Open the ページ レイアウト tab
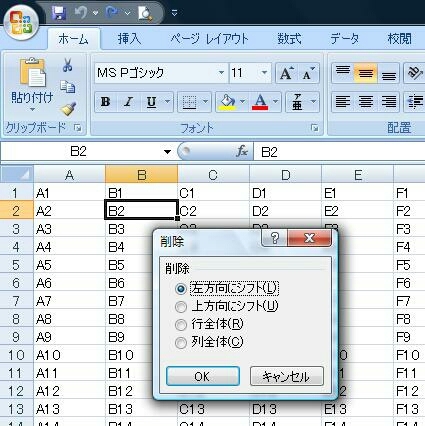The image size is (425, 426). click(209, 39)
